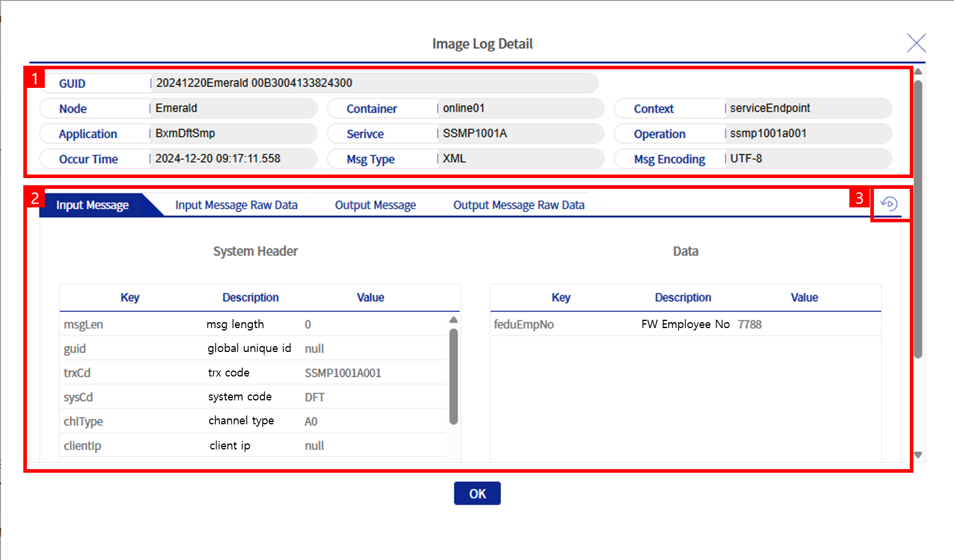Click the Operation value ssmp1001a001
This screenshot has width=954, height=560.
[768, 134]
